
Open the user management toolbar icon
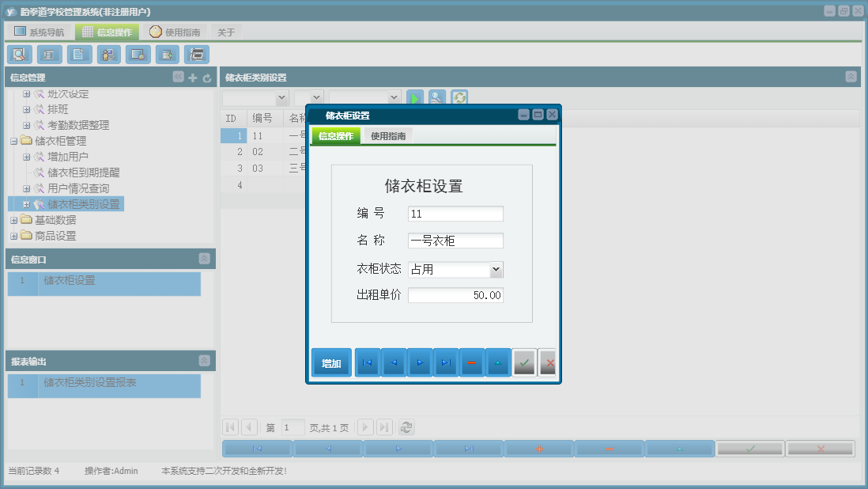click(x=108, y=54)
